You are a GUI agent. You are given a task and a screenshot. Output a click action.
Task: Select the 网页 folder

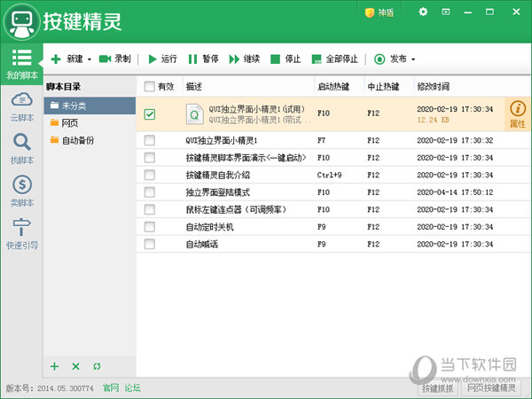90,123
